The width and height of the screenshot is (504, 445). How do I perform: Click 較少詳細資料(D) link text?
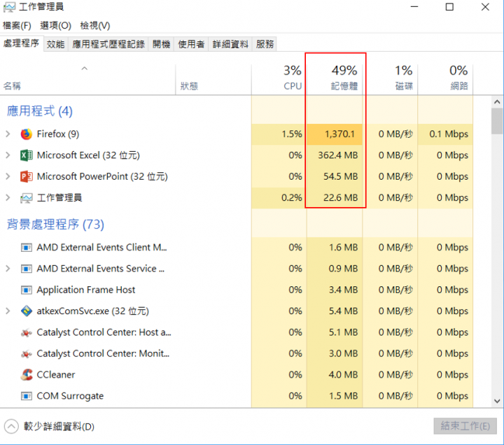(59, 427)
